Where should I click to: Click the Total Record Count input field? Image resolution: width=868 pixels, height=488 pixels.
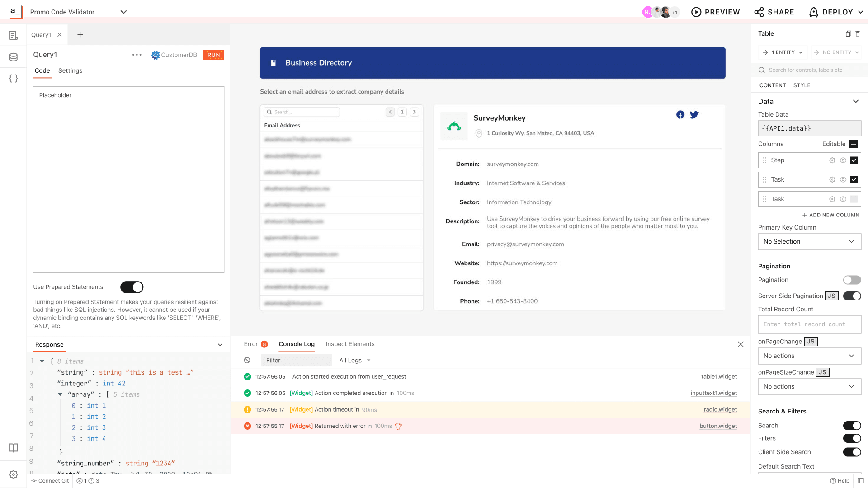click(809, 324)
